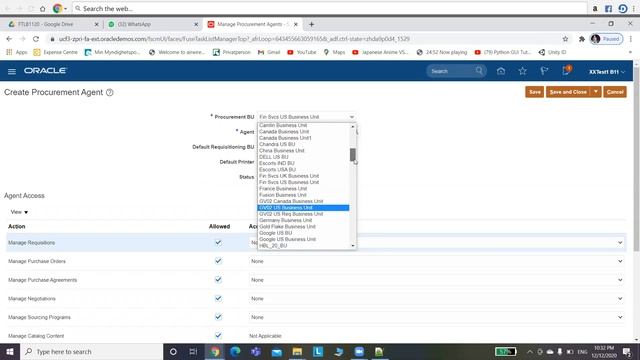Open the Gmail bookmark
640x360 pixels.
(x=269, y=52)
